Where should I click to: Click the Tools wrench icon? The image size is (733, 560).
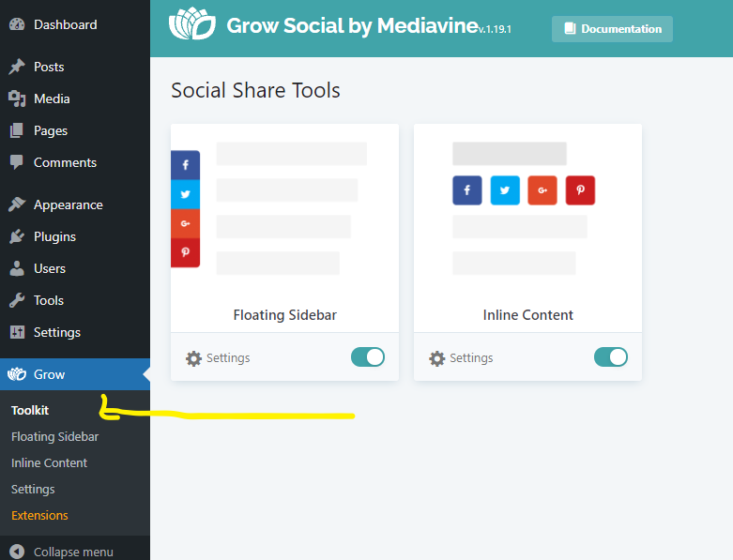(17, 300)
